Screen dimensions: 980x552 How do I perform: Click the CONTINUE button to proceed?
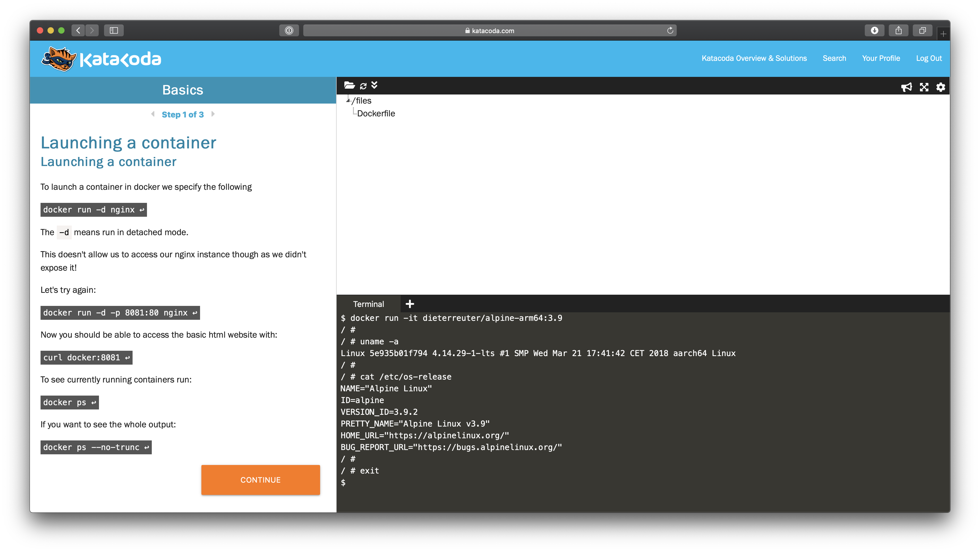[261, 480]
